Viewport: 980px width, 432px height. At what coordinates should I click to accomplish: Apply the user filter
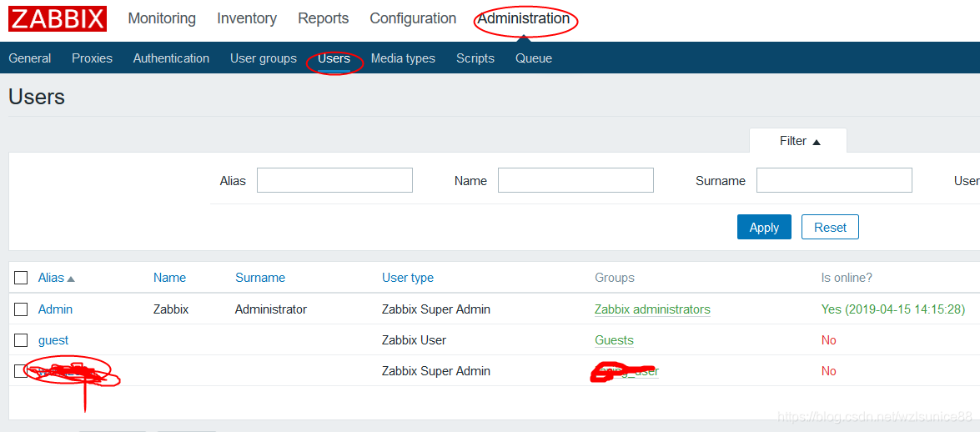coord(764,227)
